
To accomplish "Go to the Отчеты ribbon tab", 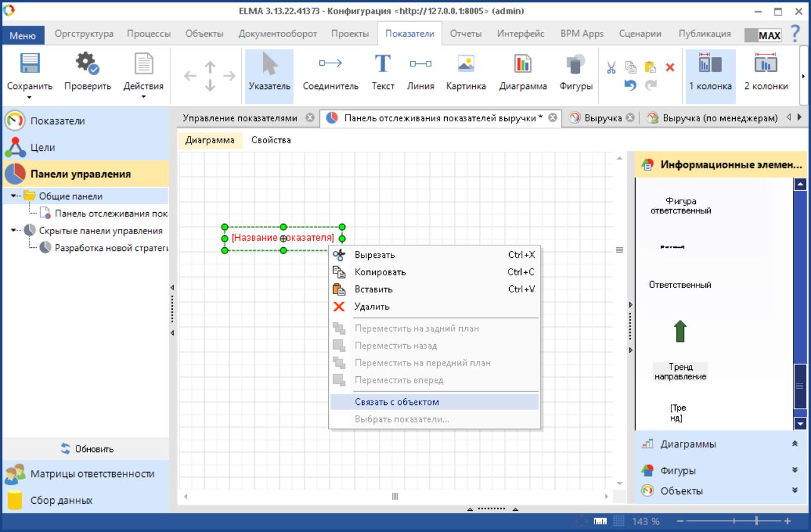I will coord(466,34).
